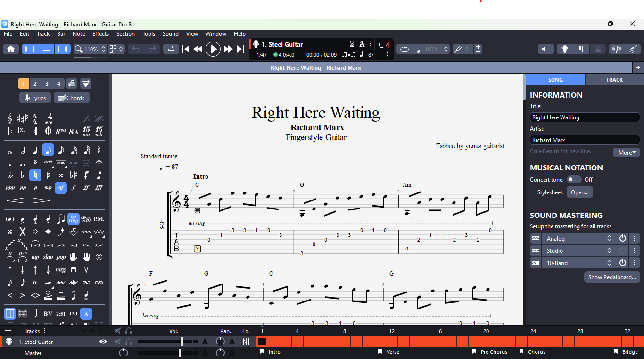Click Show Pedalboard button
The width and height of the screenshot is (644, 359).
click(x=612, y=277)
